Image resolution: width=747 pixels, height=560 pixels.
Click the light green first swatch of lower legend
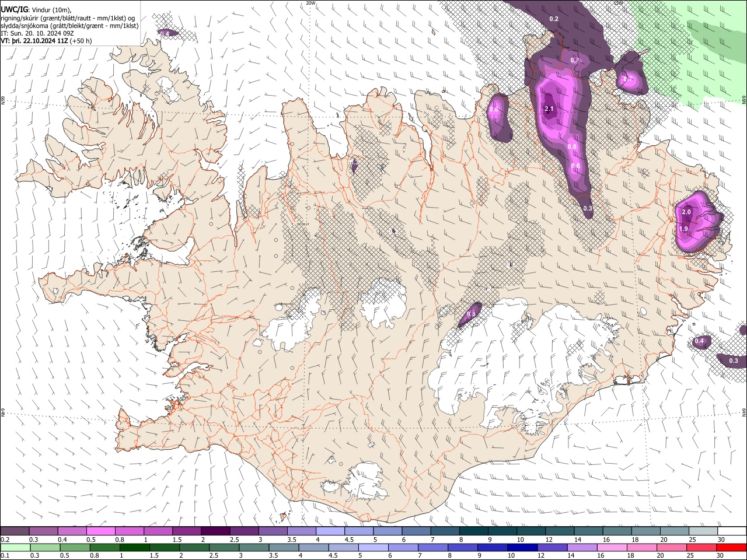[15, 547]
